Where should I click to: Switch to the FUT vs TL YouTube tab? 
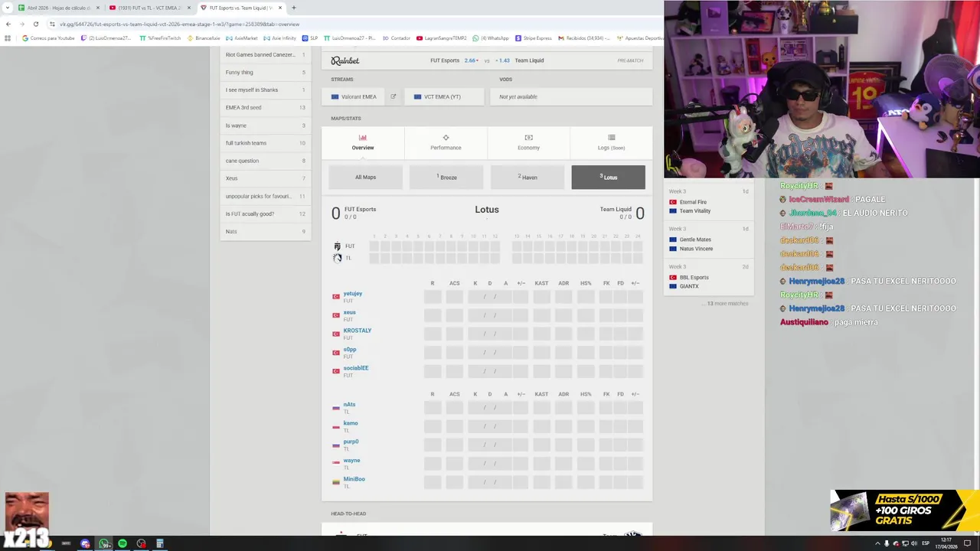(x=149, y=8)
